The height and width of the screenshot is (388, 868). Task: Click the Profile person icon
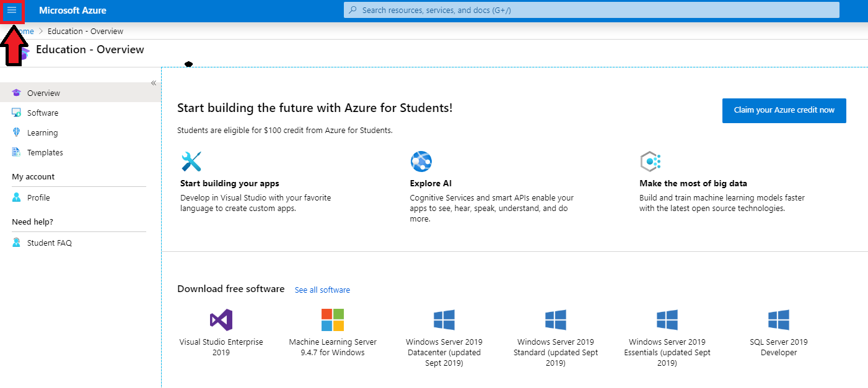point(17,197)
